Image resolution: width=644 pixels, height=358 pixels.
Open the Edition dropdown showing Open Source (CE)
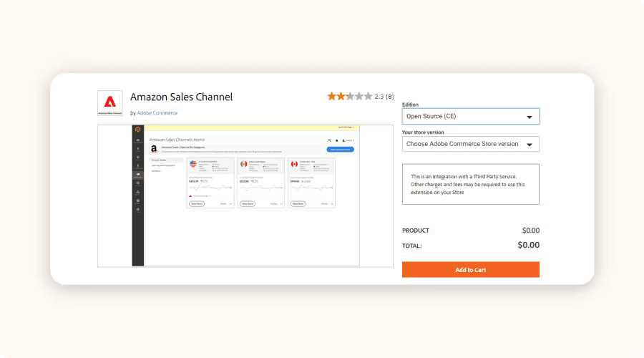point(471,116)
